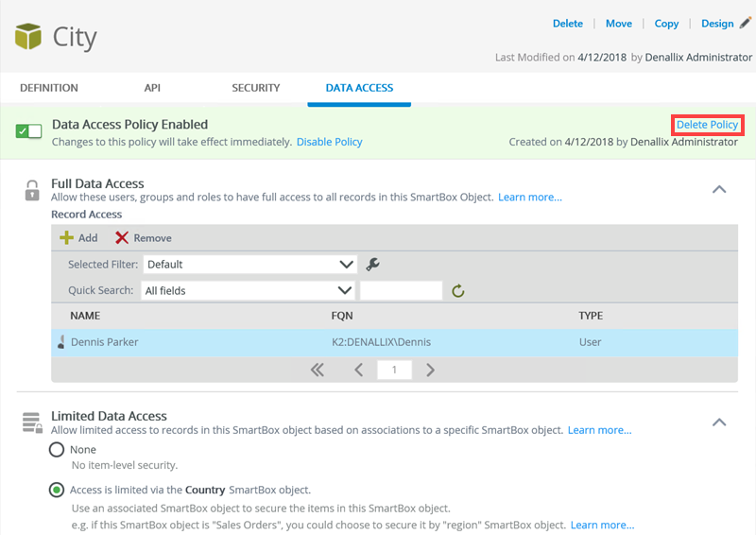Toggle the Data Access Policy Enabled switch
Screen dimensions: 756x535
[x=28, y=130]
